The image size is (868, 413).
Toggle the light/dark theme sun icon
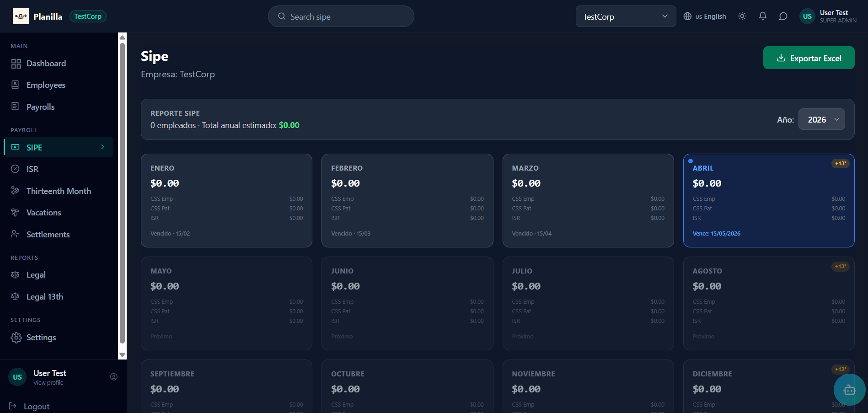point(742,16)
